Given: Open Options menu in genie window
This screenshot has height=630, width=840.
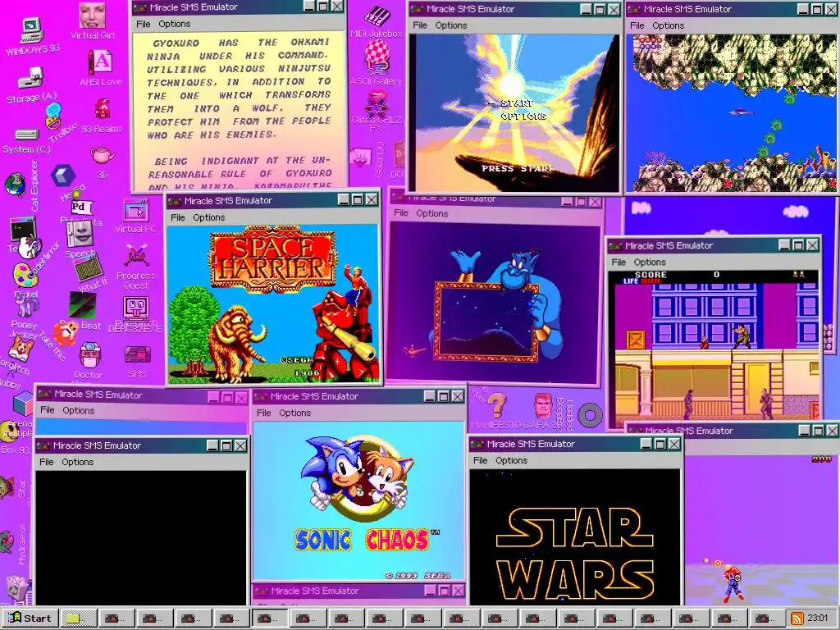Looking at the screenshot, I should [x=432, y=213].
